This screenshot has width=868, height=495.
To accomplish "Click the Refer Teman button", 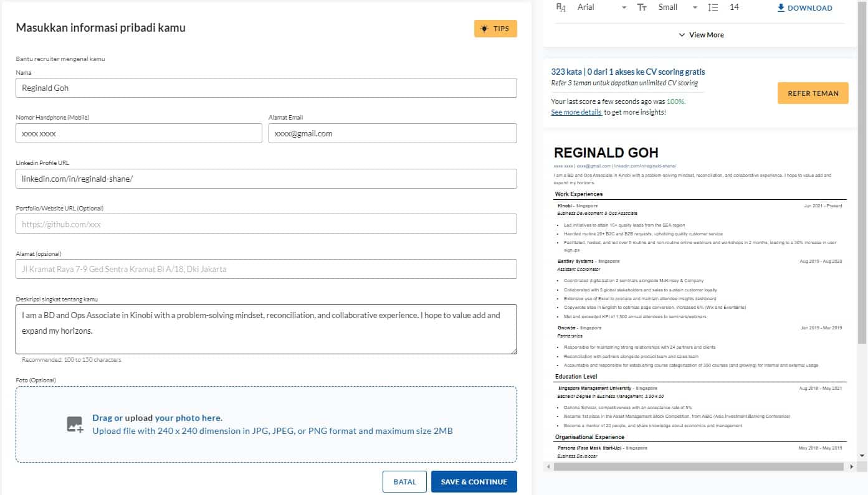I will click(813, 93).
